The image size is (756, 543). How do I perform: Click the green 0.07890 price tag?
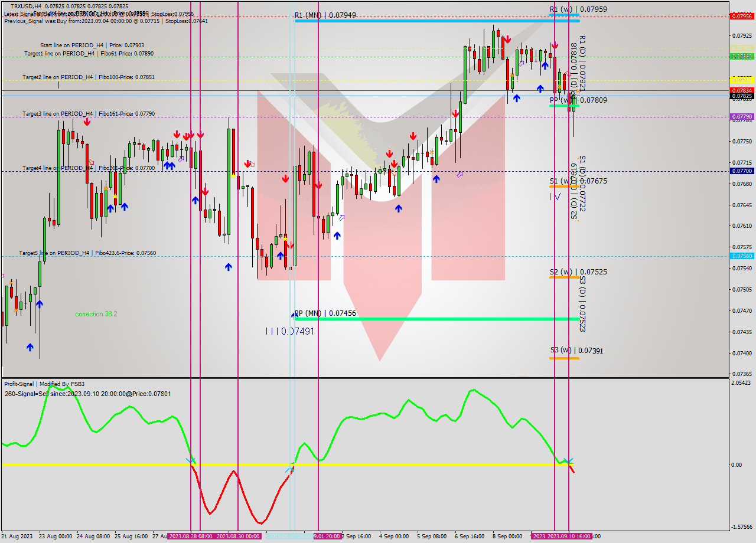click(742, 57)
